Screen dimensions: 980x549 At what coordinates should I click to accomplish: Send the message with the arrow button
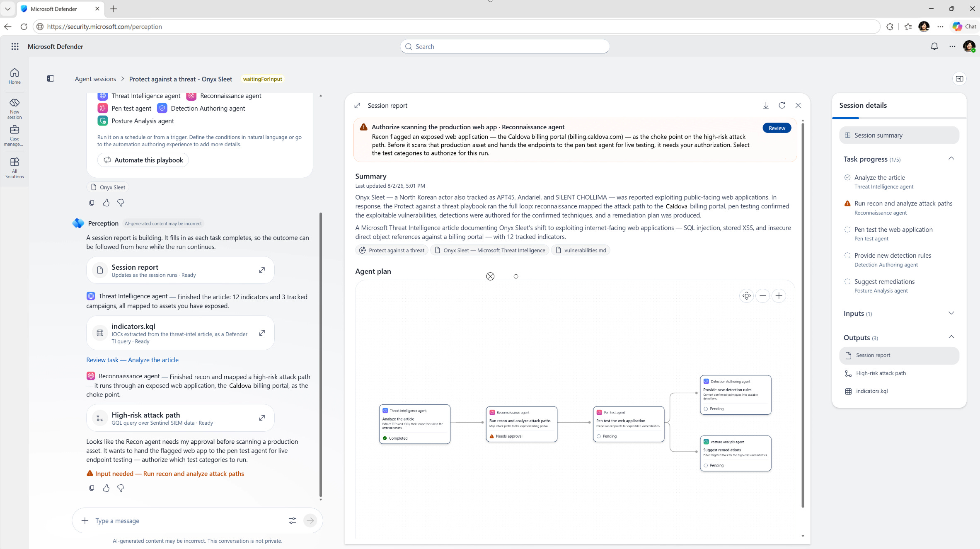310,521
